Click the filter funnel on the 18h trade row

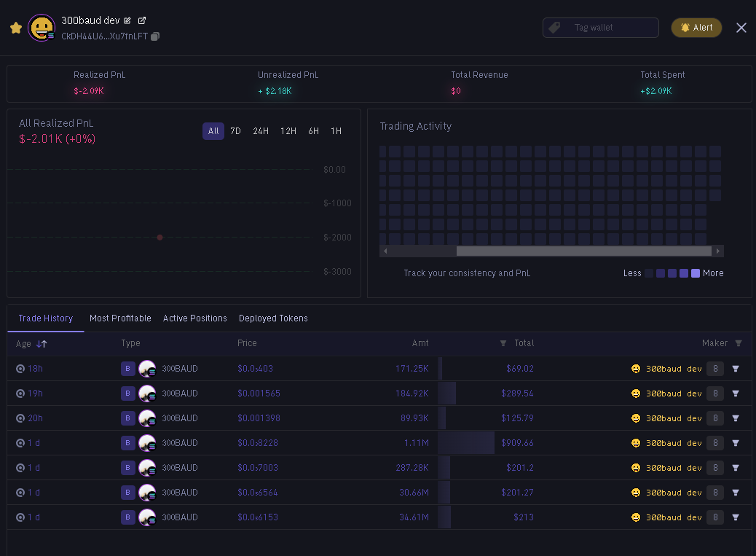(736, 369)
